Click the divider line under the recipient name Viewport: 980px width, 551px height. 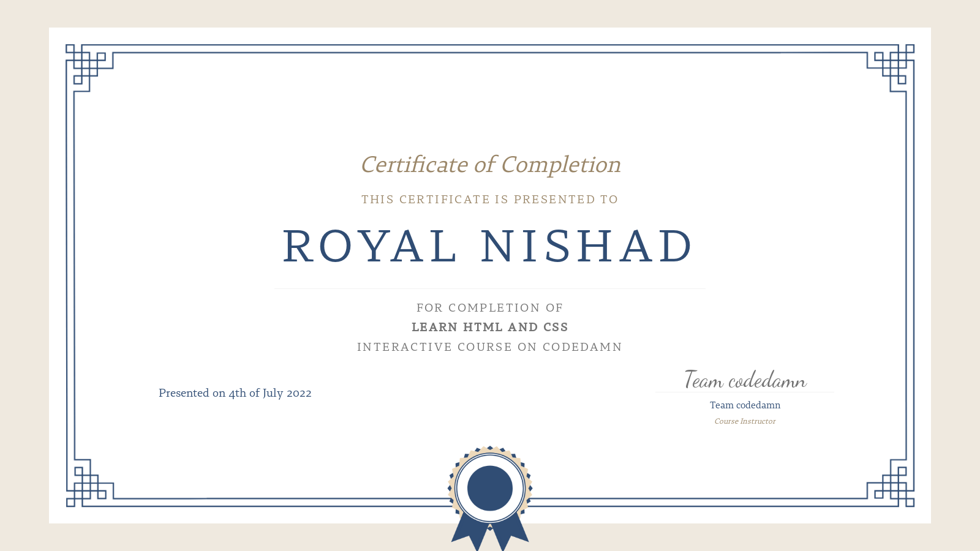click(490, 288)
